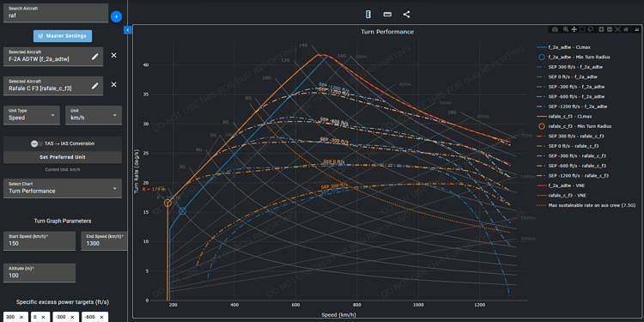Toggle SEP 300 ft/s - rafale_c_f3 legend trace

[x=570, y=136]
